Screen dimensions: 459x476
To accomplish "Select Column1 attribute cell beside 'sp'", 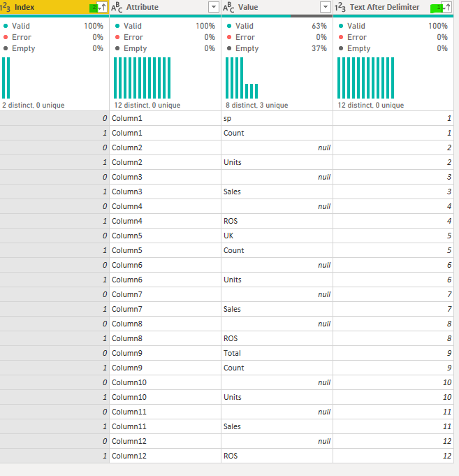I will [165, 118].
